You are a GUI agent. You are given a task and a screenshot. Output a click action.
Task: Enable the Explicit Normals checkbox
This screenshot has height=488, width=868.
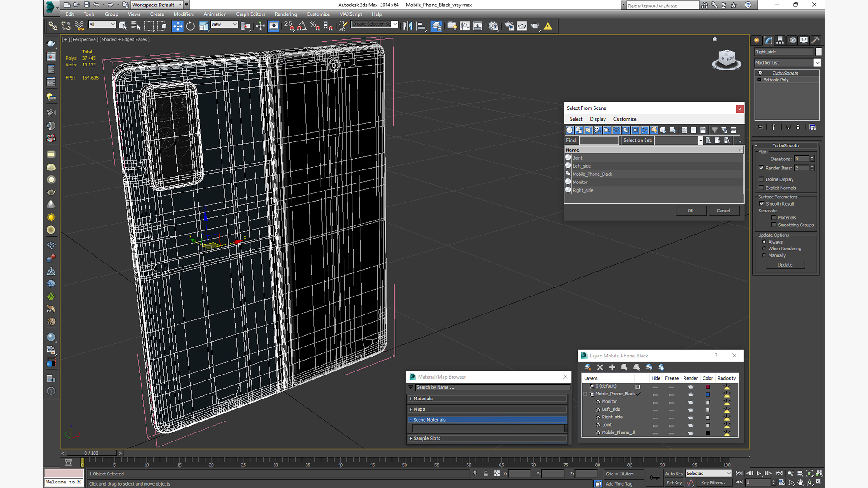click(x=761, y=188)
